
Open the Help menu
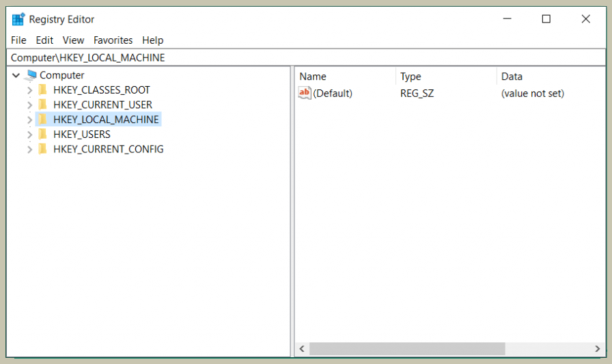point(152,40)
